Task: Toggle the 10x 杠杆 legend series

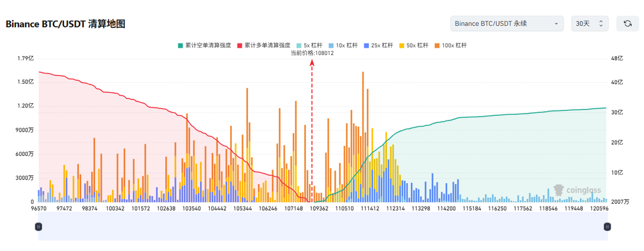Action: 342,45
